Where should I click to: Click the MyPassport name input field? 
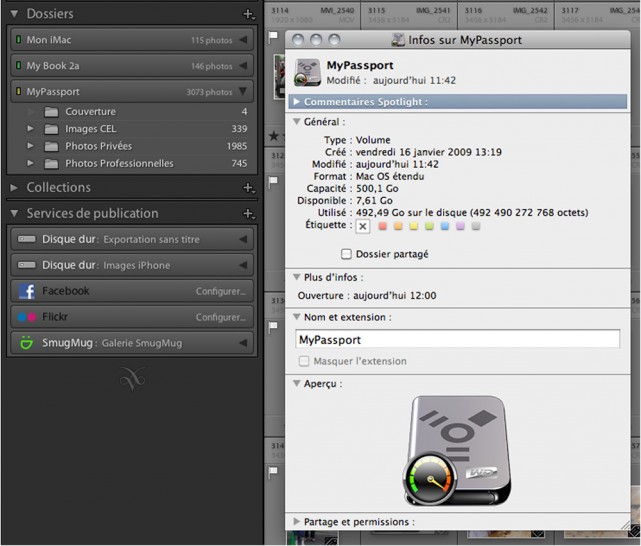[x=457, y=339]
